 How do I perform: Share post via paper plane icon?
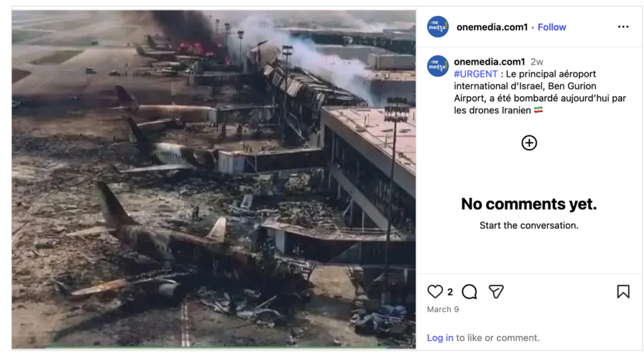(496, 292)
